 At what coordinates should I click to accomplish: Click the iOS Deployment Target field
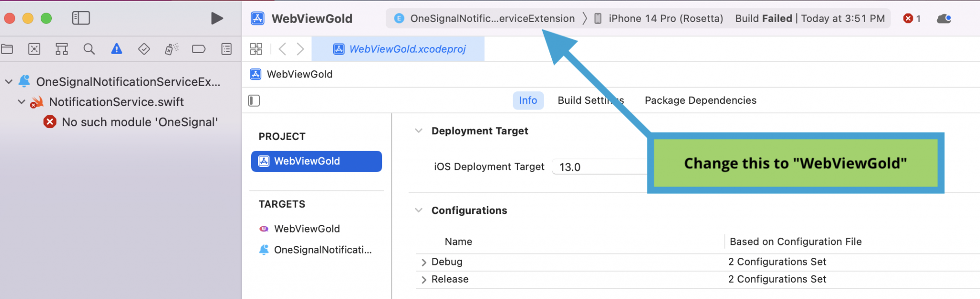pyautogui.click(x=599, y=167)
